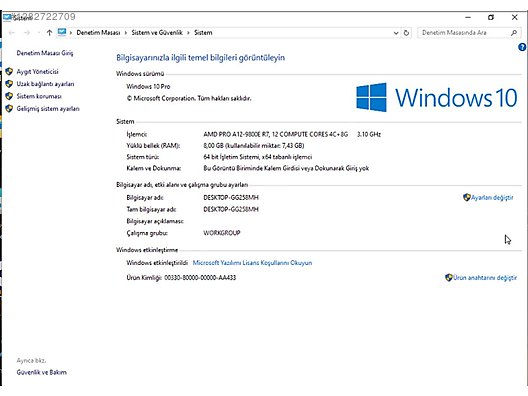
Task: Open Uzak bağlantı ayarları
Action: coord(45,84)
